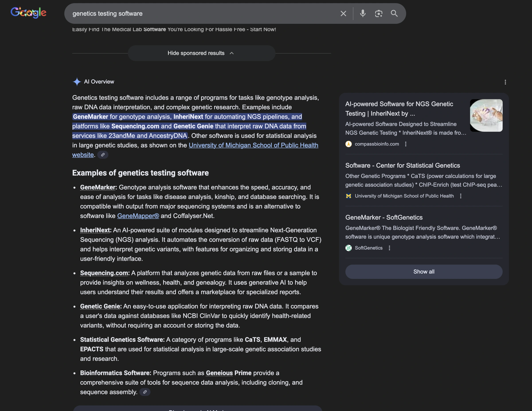Click the InheriNext source thumbnail image

486,115
